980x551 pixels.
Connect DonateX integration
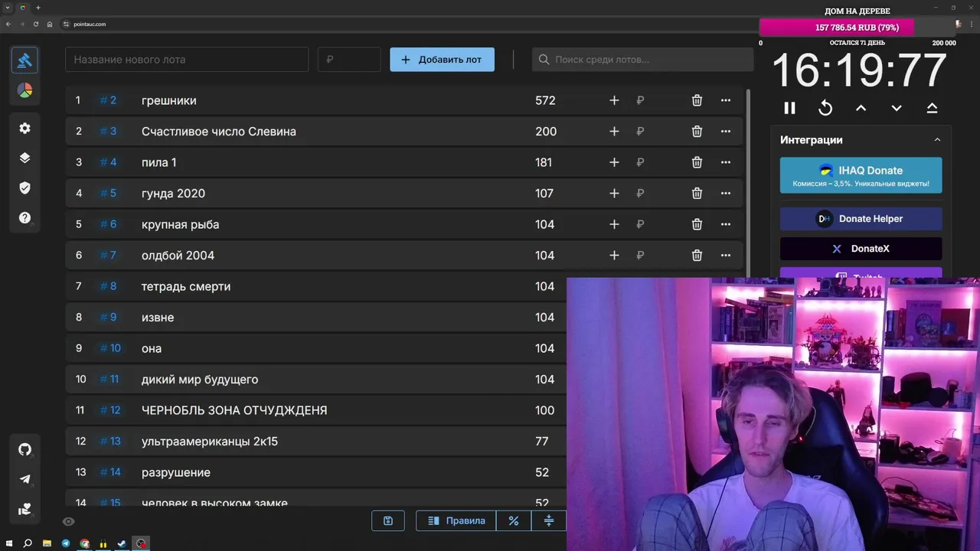pyautogui.click(x=861, y=249)
